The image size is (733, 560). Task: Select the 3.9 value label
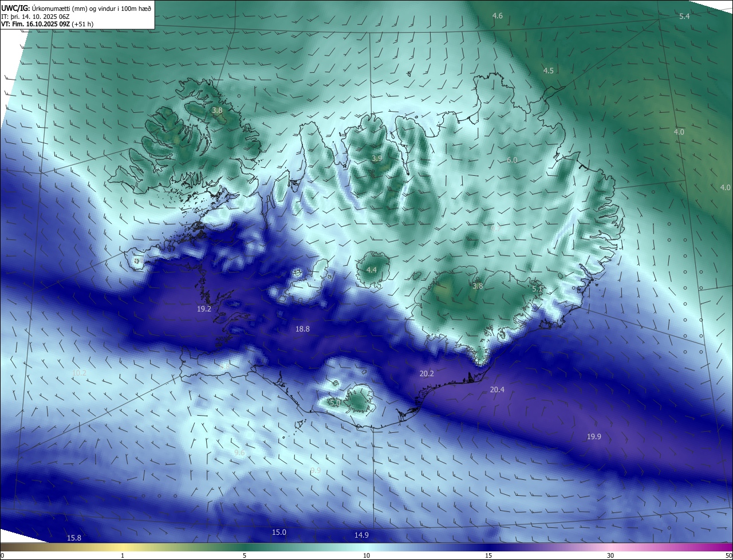pyautogui.click(x=376, y=158)
